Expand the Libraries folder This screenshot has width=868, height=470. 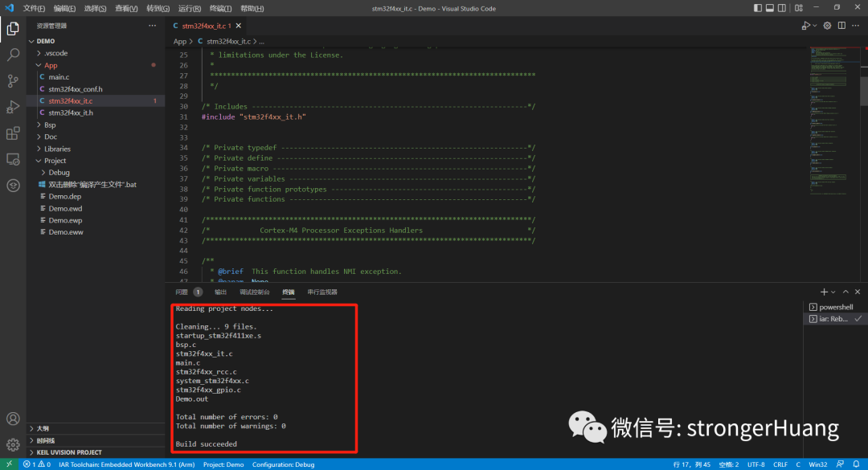tap(57, 149)
